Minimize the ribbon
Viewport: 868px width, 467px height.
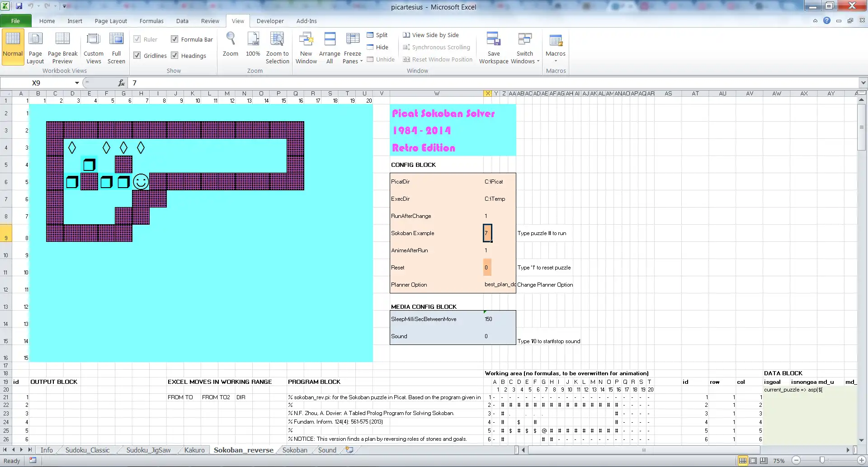point(815,21)
